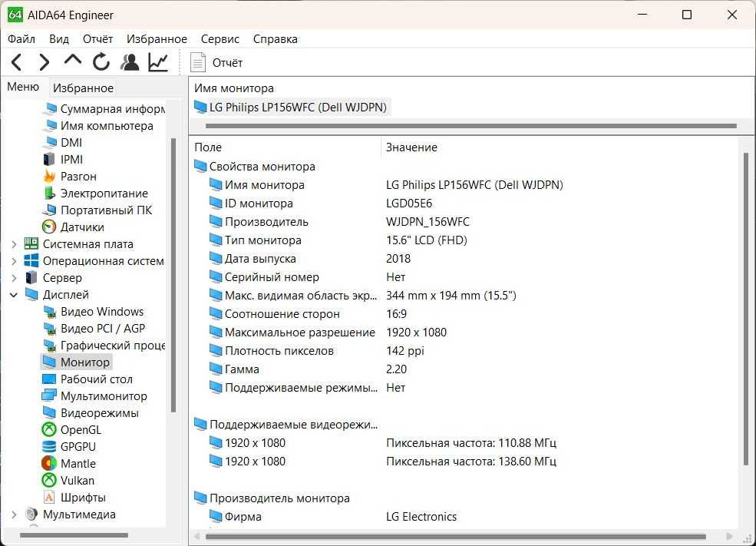The height and width of the screenshot is (546, 756).
Task: Expand the Мультимедиа tree node
Action: pos(14,515)
